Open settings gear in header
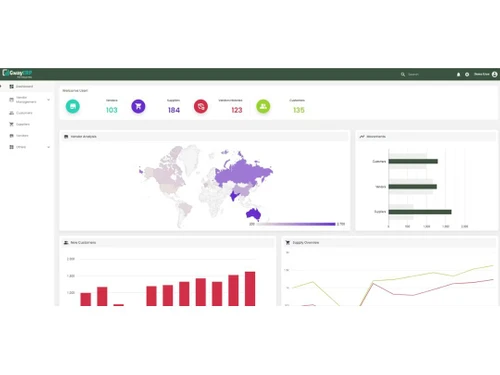Image resolution: width=500 pixels, height=375 pixels. pos(467,74)
